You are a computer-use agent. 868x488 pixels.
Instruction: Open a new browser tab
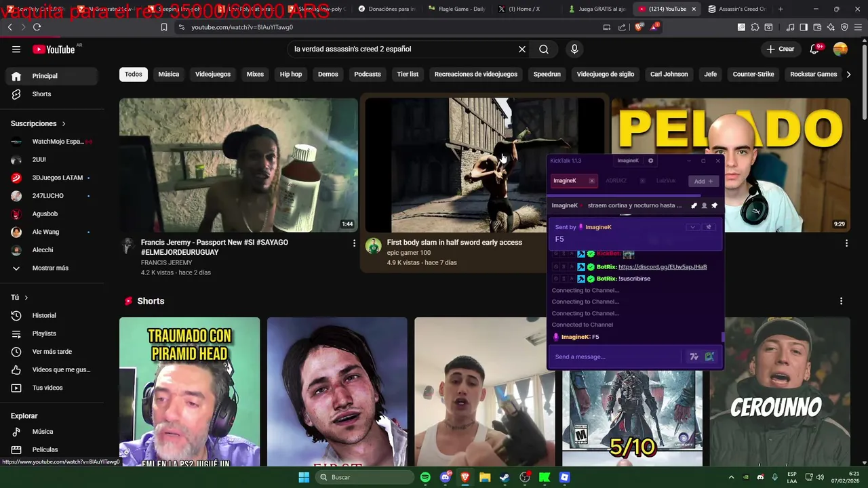(x=781, y=9)
